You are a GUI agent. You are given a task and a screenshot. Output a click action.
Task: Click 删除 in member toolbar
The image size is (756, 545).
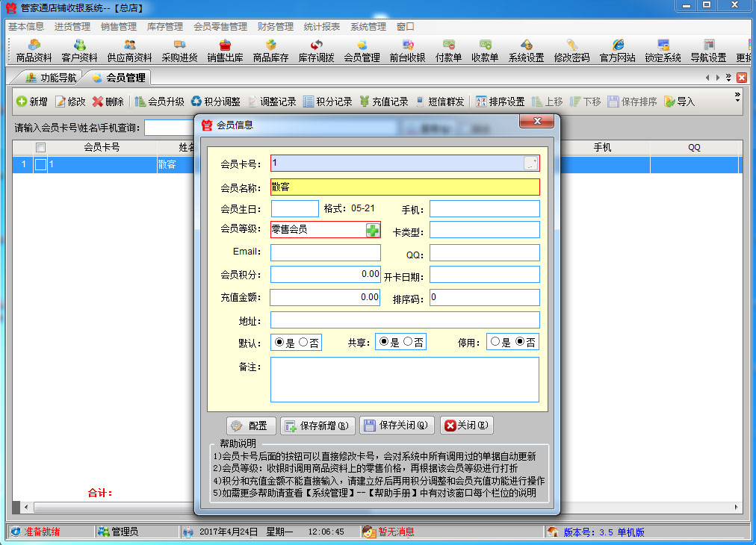[108, 102]
